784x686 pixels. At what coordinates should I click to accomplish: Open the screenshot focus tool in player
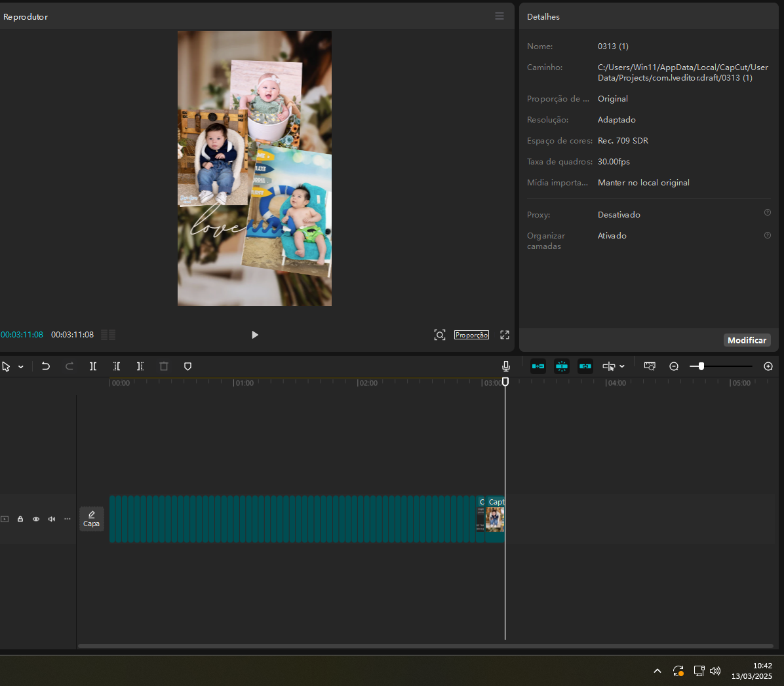[440, 335]
